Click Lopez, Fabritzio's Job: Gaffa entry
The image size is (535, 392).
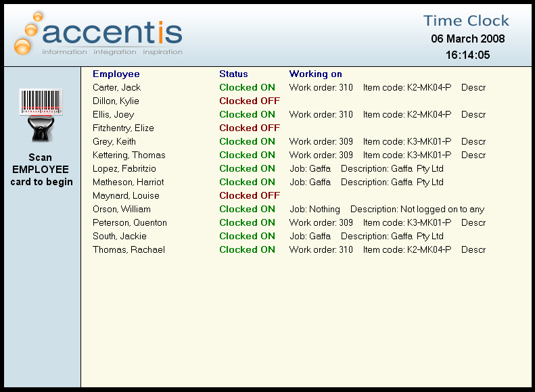point(310,168)
